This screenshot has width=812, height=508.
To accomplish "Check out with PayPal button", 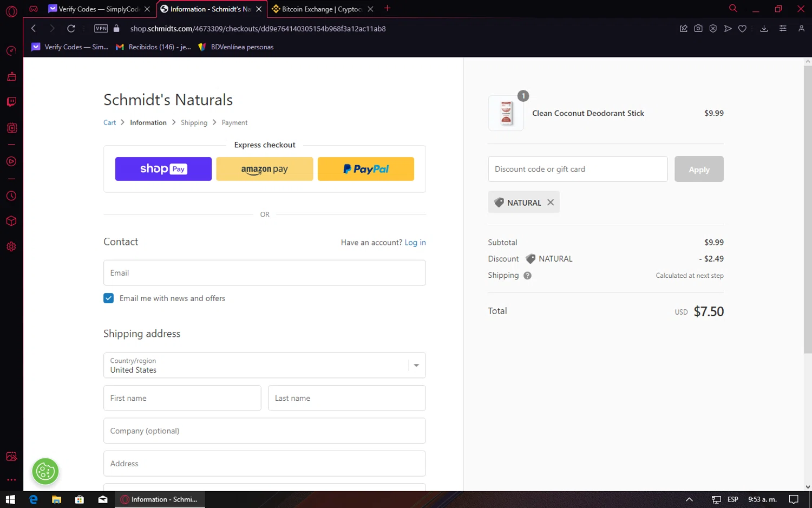I will (366, 169).
